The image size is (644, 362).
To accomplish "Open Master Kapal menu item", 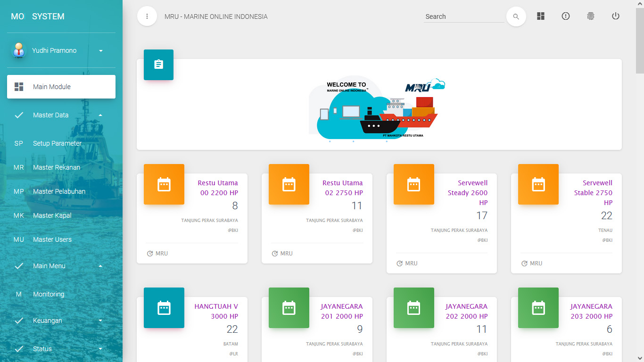I will coord(52,215).
